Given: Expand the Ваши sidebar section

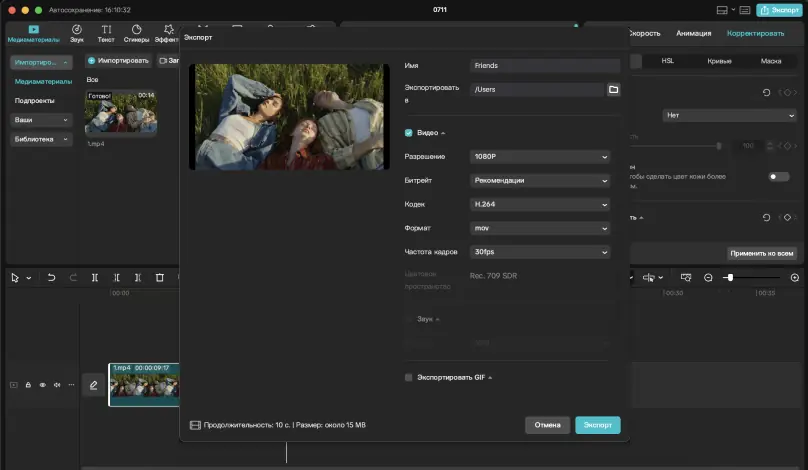Looking at the screenshot, I should [x=41, y=120].
